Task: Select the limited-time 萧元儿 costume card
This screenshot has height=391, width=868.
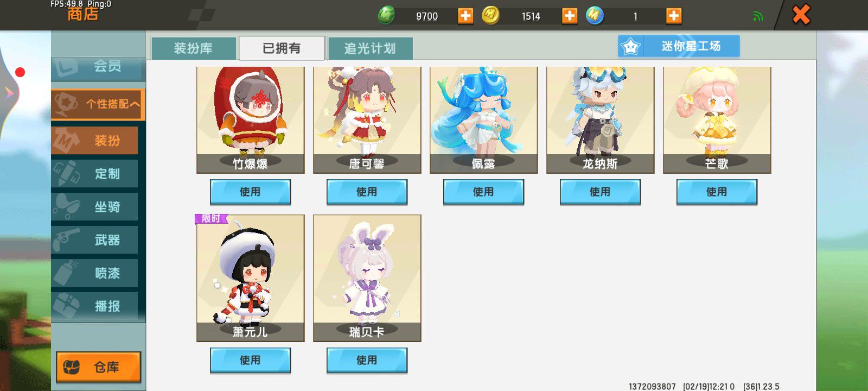Action: (x=251, y=278)
